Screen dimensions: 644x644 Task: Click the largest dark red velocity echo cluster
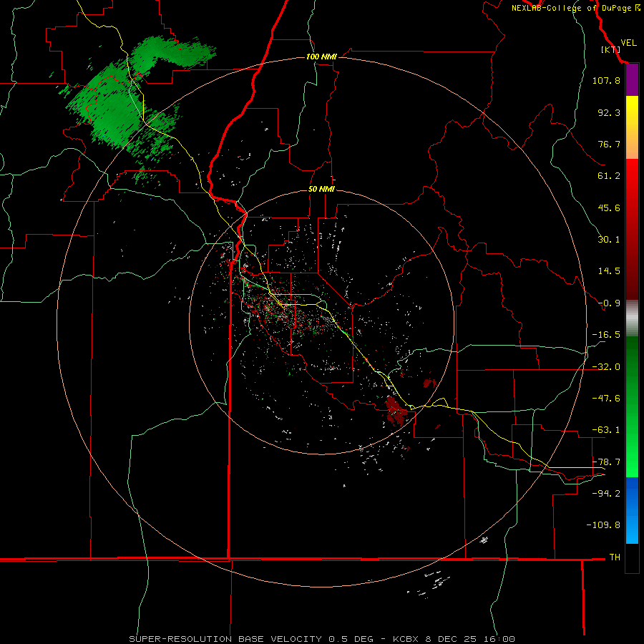click(396, 411)
